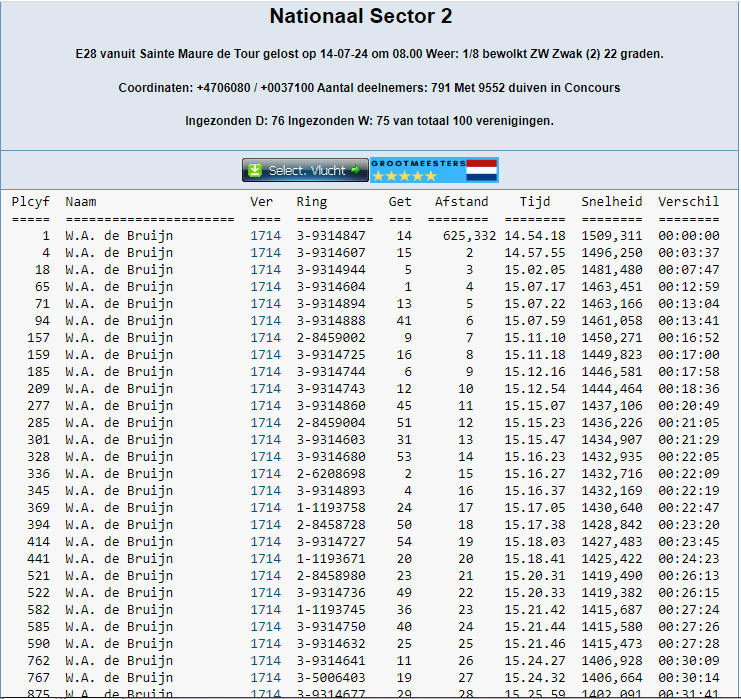Select ring number 2-8459004
The height and width of the screenshot is (699, 741).
[331, 423]
